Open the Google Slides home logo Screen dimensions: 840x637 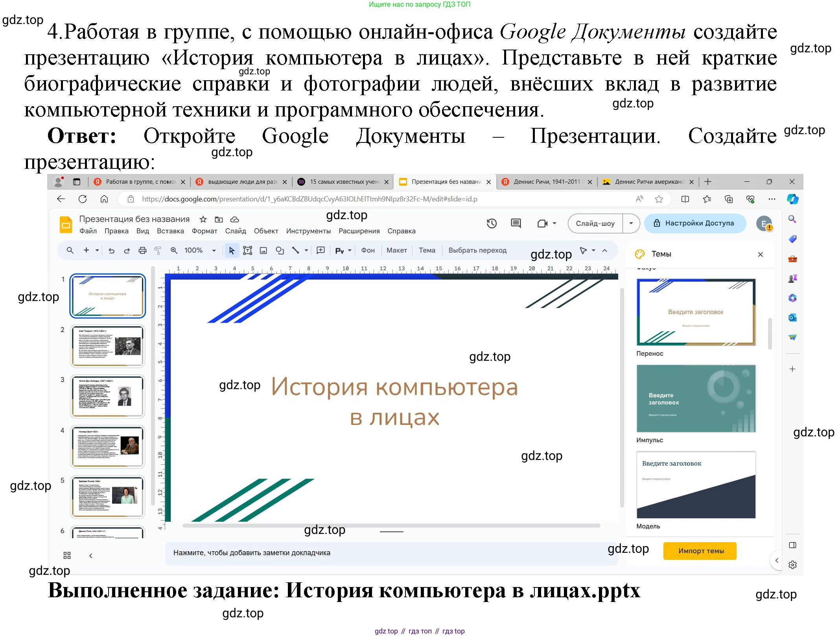pyautogui.click(x=66, y=225)
